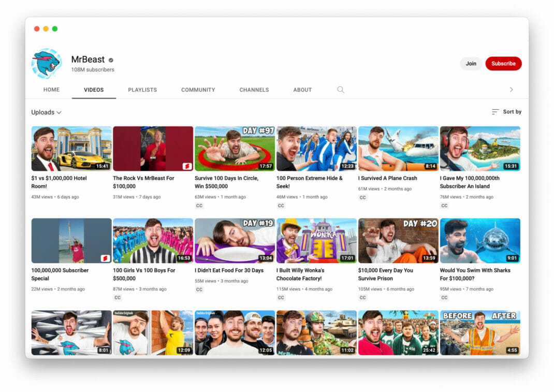This screenshot has width=554, height=392.
Task: Click the CC badge under 100 Girls Vs 100 Boys
Action: (118, 298)
